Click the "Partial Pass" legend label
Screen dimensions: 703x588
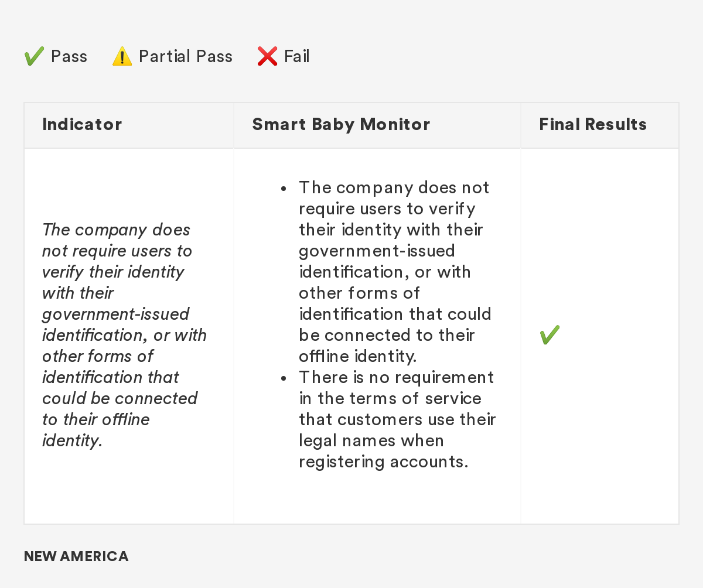[186, 57]
